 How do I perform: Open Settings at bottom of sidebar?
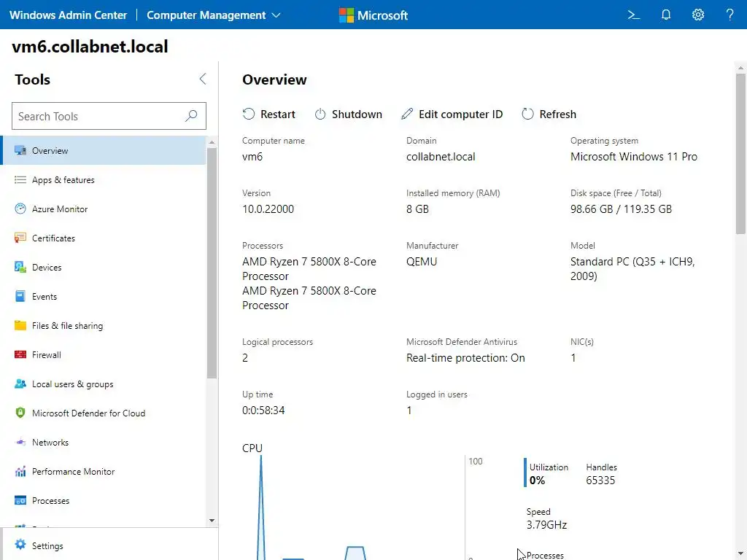pos(109,545)
